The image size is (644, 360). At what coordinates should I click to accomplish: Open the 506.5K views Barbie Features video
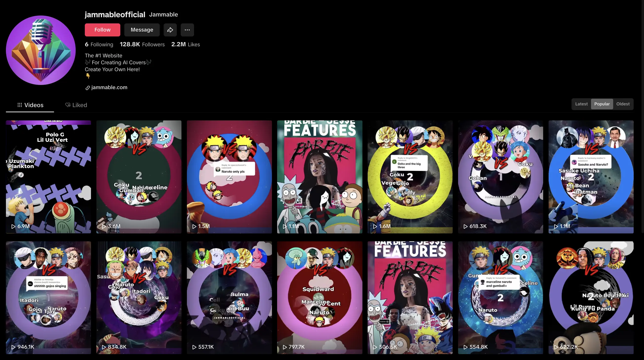pos(410,298)
